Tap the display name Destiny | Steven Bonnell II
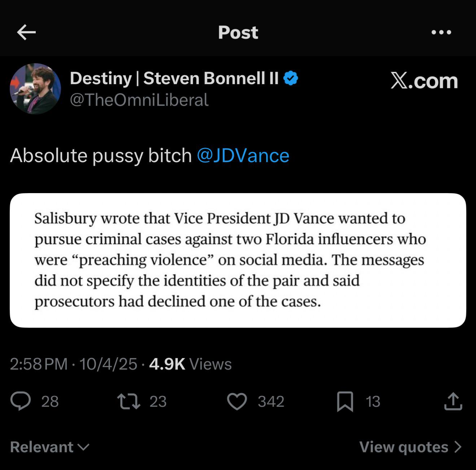 tap(174, 78)
